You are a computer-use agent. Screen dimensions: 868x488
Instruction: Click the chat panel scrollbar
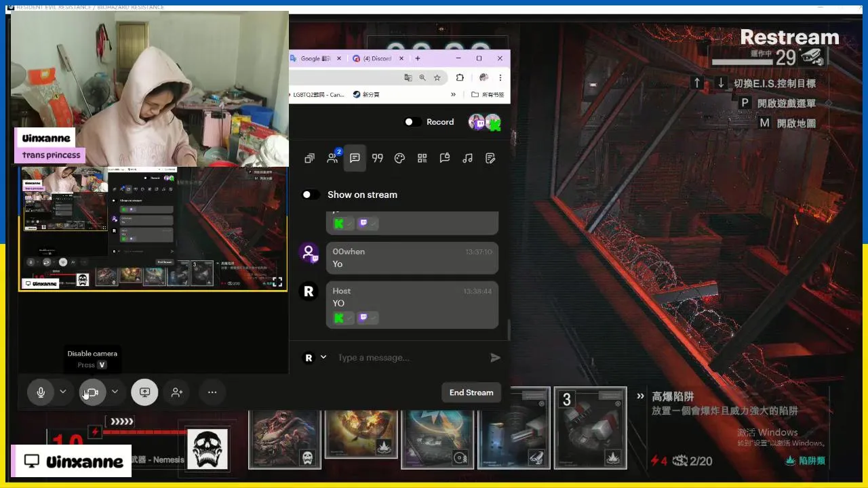pos(508,329)
